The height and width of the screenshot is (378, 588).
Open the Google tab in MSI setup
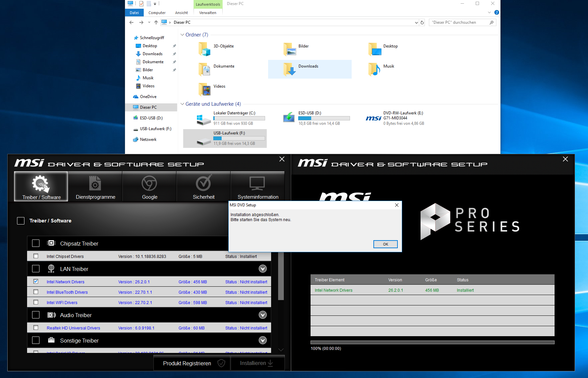tap(149, 186)
